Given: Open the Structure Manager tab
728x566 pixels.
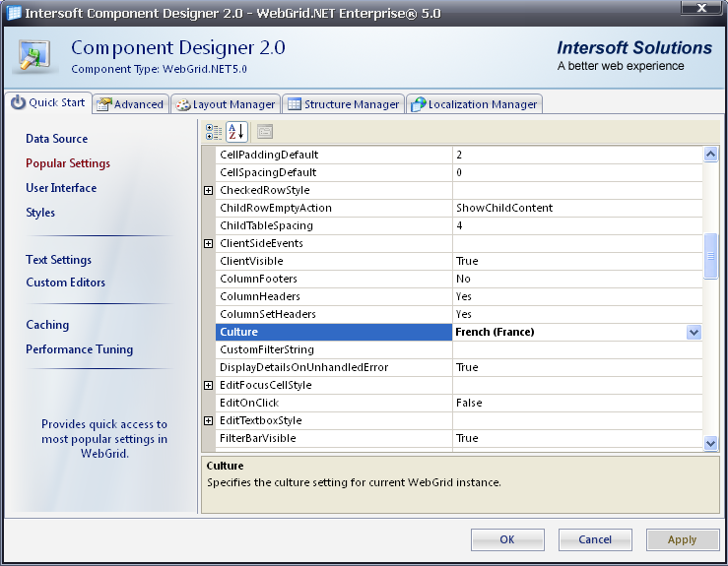Looking at the screenshot, I should pyautogui.click(x=344, y=104).
